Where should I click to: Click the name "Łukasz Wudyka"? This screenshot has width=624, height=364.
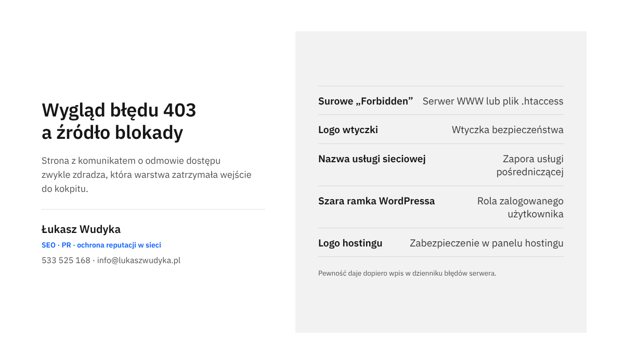[x=81, y=229]
